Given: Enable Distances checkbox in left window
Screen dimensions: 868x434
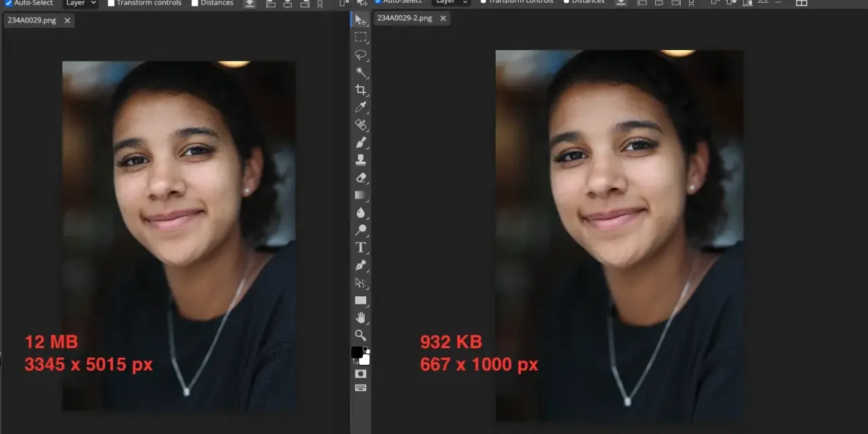Looking at the screenshot, I should (x=195, y=3).
